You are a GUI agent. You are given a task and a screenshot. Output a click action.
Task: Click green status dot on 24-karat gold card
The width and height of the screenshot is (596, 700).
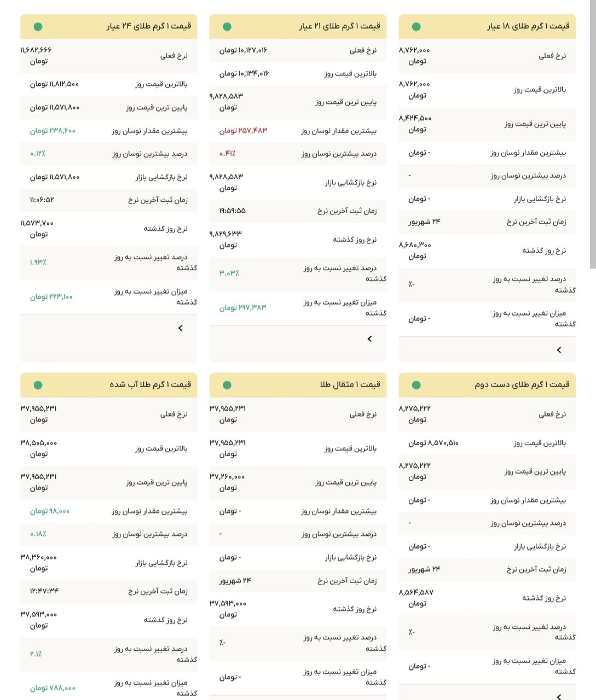tap(38, 26)
